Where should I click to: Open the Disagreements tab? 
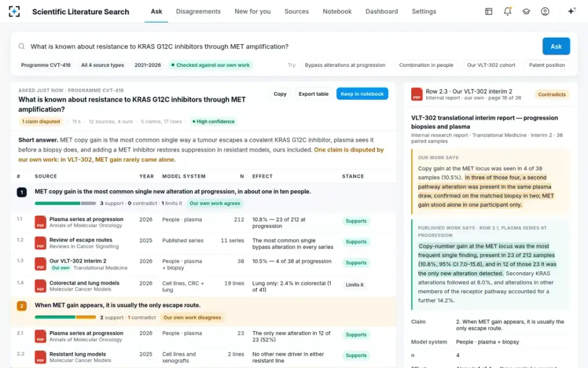point(198,11)
